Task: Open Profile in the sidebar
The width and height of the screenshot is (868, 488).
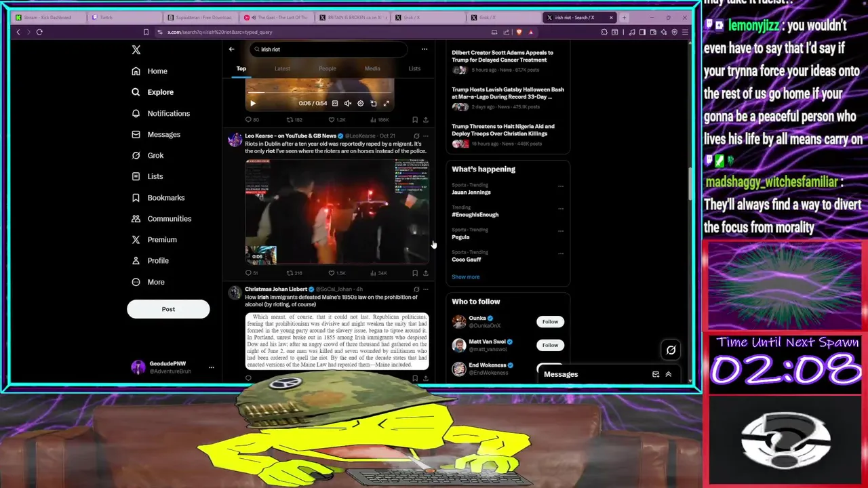Action: (x=151, y=260)
